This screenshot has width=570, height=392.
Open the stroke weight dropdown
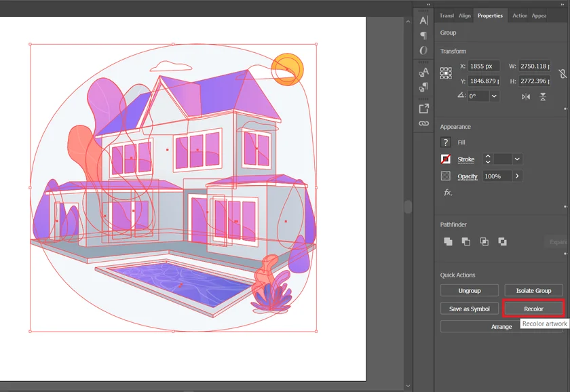517,159
